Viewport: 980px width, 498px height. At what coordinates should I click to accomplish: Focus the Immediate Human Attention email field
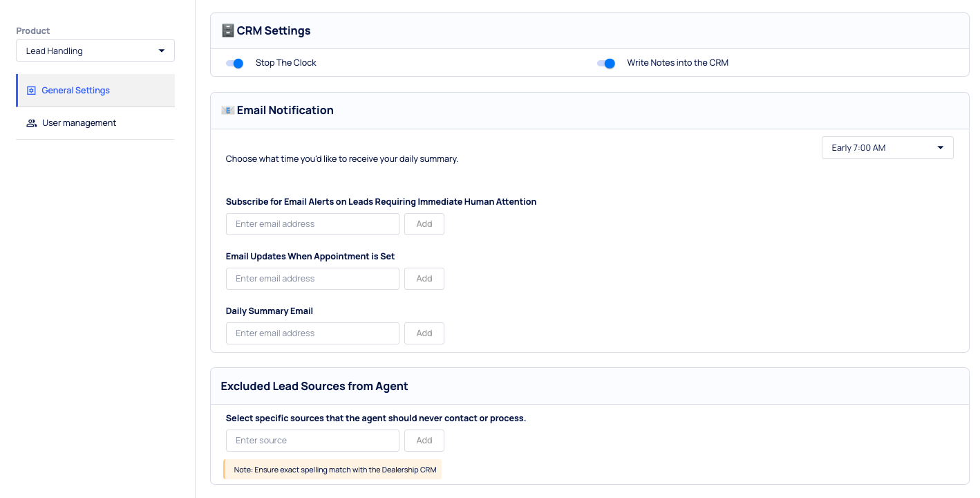pos(312,224)
